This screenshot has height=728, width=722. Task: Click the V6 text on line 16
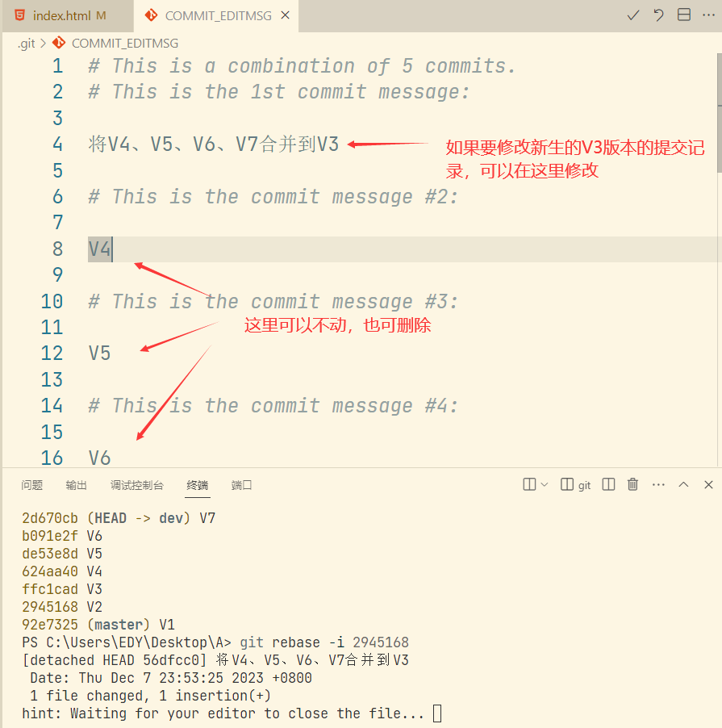pyautogui.click(x=99, y=458)
